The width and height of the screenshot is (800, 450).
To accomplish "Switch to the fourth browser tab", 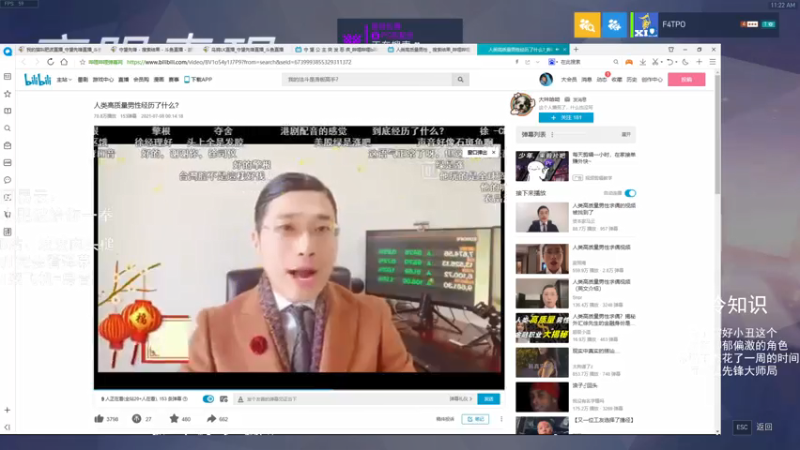I will tap(338, 49).
